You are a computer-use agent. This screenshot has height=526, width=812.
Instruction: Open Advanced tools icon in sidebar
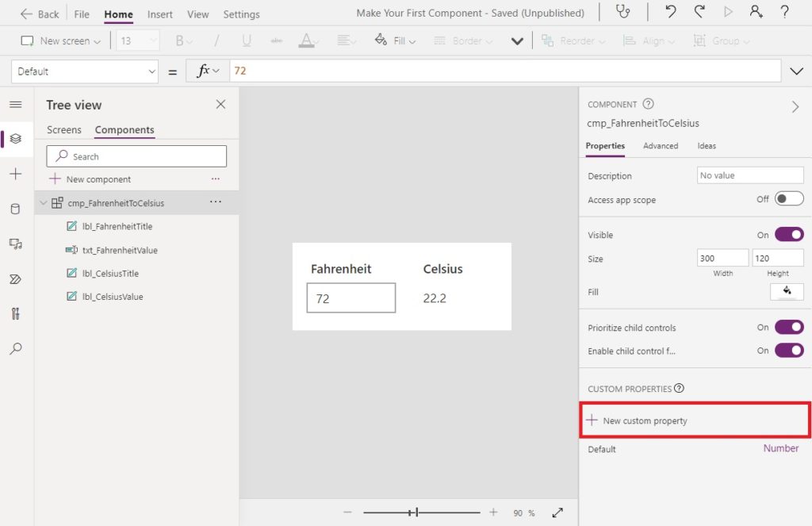pyautogui.click(x=16, y=313)
